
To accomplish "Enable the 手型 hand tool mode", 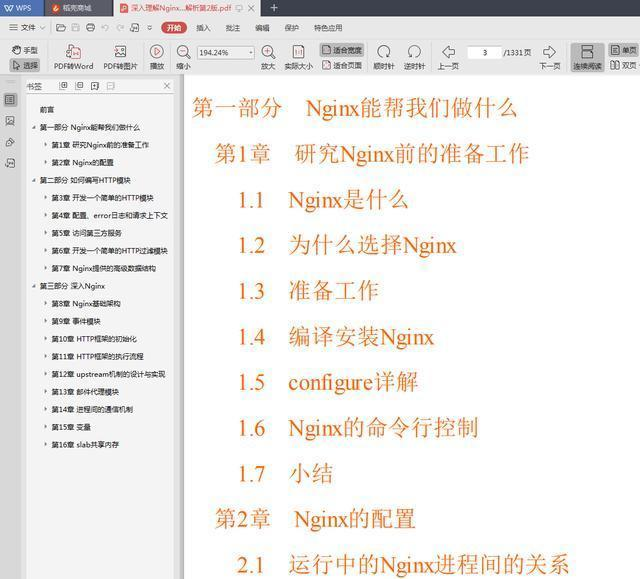I will (x=25, y=50).
